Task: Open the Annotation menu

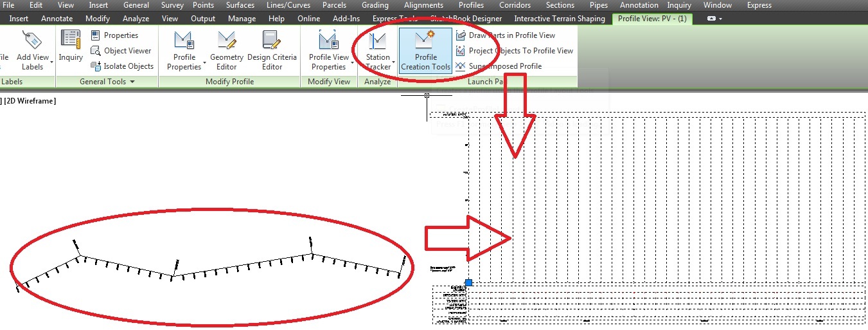Action: click(x=639, y=5)
